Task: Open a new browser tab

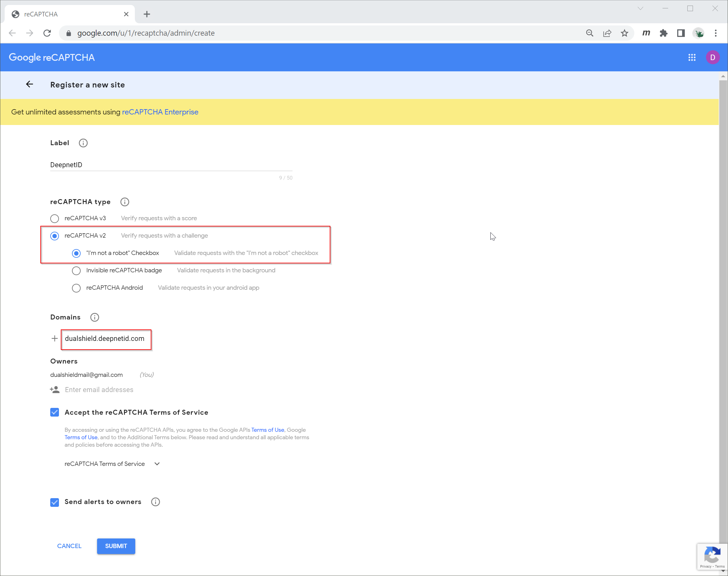Action: [147, 14]
